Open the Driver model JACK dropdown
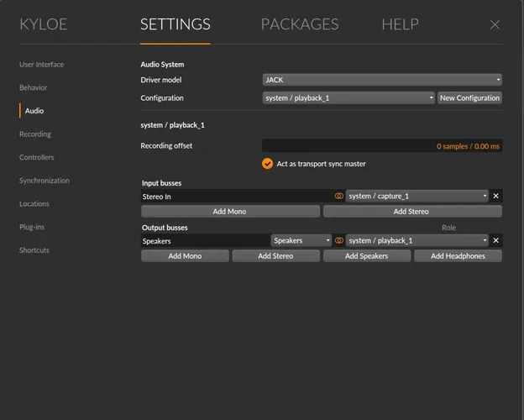524x420 pixels. click(382, 80)
